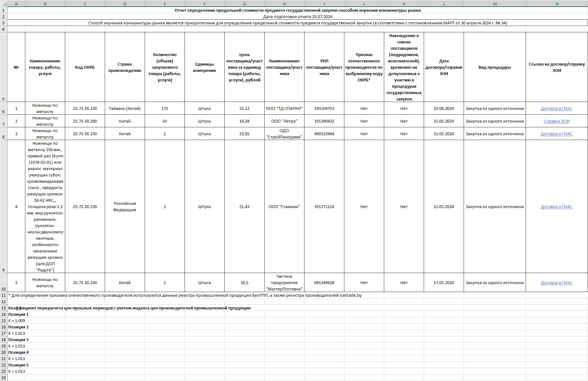Click the "Ссылка на договор/справку ЗОИ" header cell

557,67
